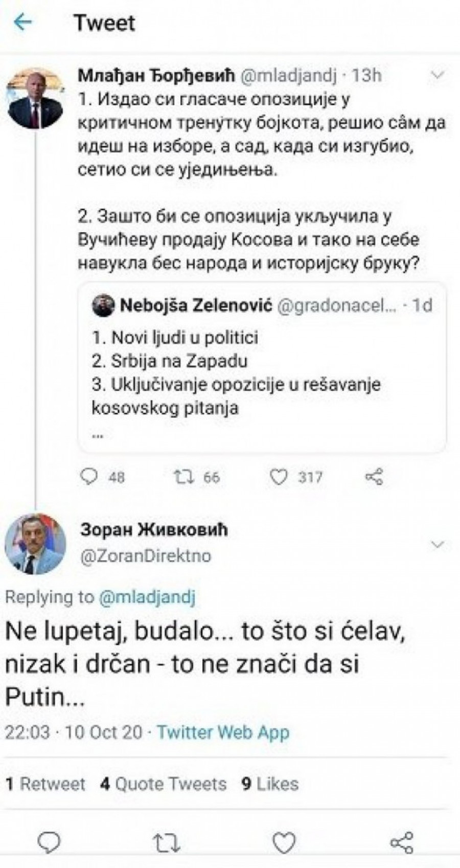The height and width of the screenshot is (868, 460).
Task: View the 9 Likes list
Action: point(270,784)
